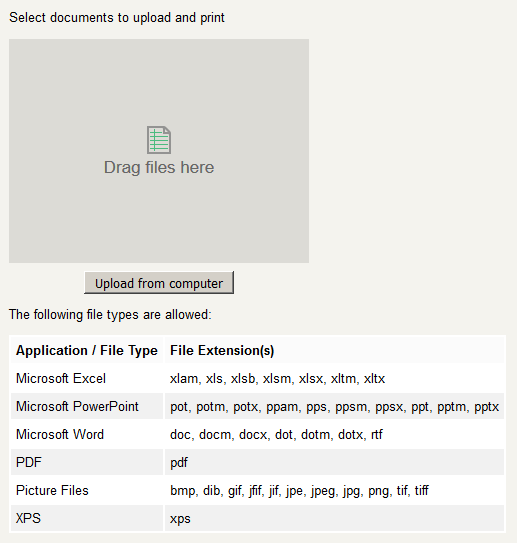
Task: Click the XPS file type cell
Action: (x=87, y=518)
